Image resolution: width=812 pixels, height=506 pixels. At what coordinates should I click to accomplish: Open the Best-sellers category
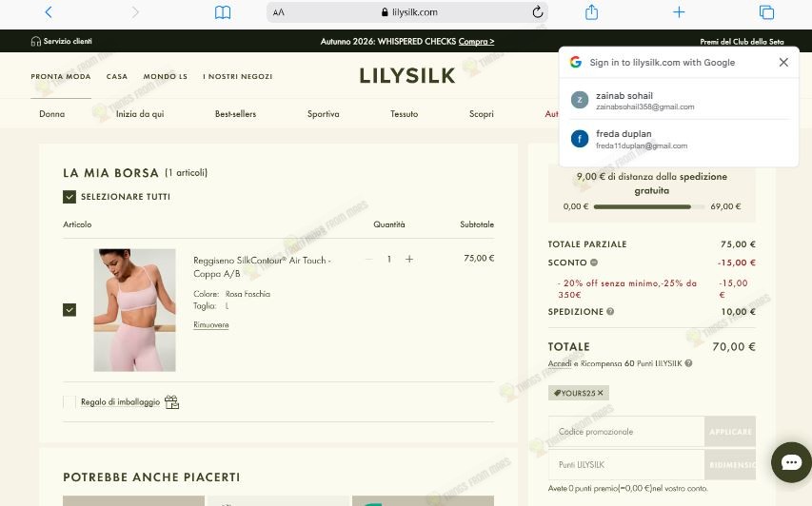236,114
